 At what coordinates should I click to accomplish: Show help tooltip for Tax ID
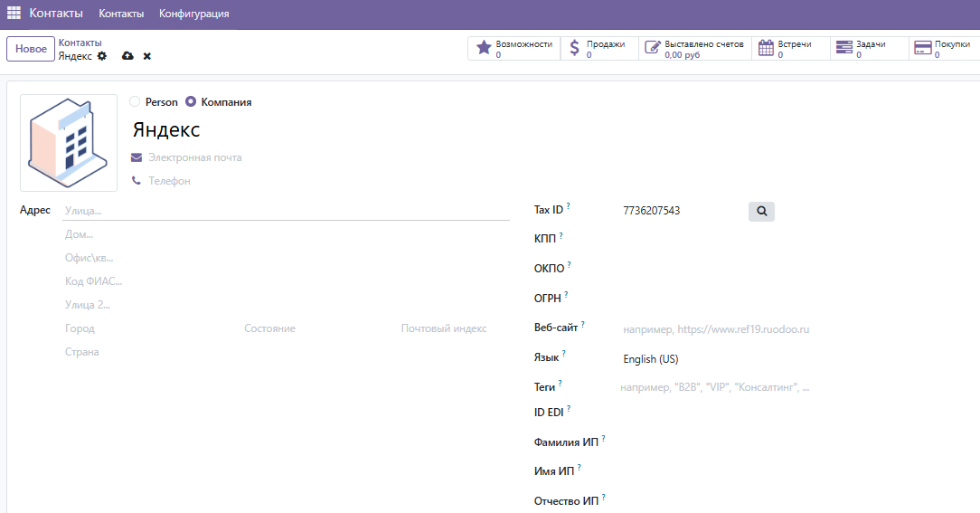pyautogui.click(x=568, y=205)
